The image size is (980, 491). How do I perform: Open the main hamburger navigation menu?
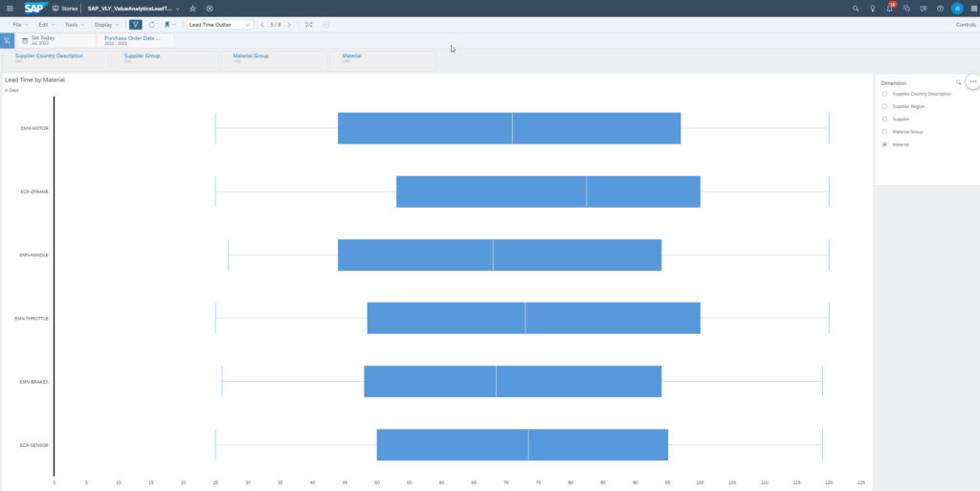[10, 8]
